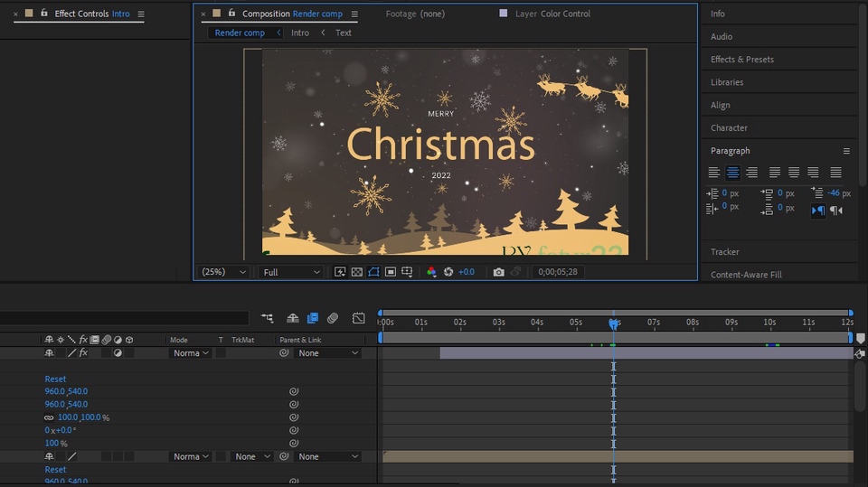The width and height of the screenshot is (868, 487).
Task: Open second layer's Parent None dropdown
Action: pyautogui.click(x=327, y=456)
